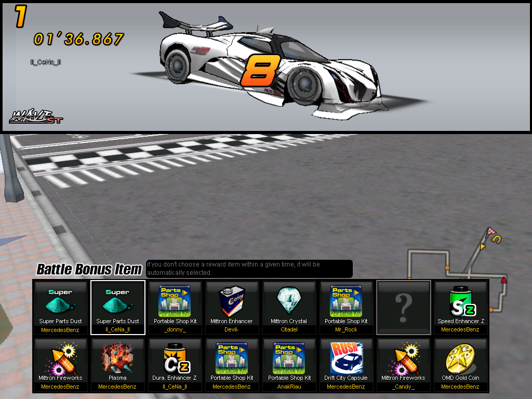This screenshot has width=532, height=399.
Task: Reveal the question mark mystery item
Action: (403, 308)
